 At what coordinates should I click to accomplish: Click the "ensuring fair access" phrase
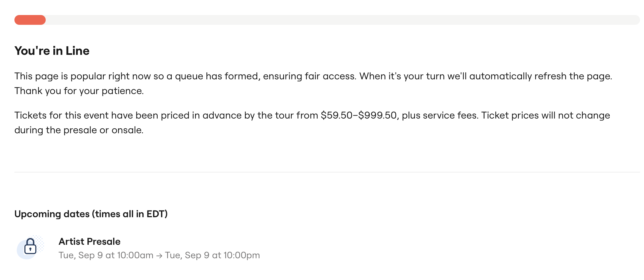(310, 76)
